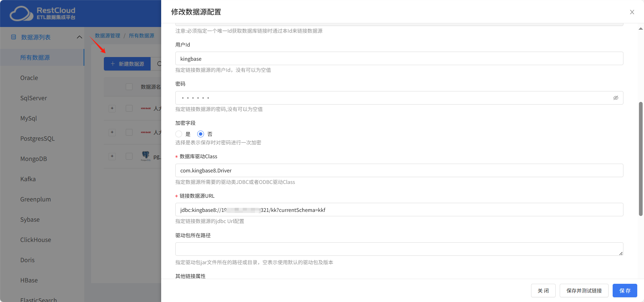Click the RestCloud logo icon
The width and height of the screenshot is (644, 302).
pos(22,13)
